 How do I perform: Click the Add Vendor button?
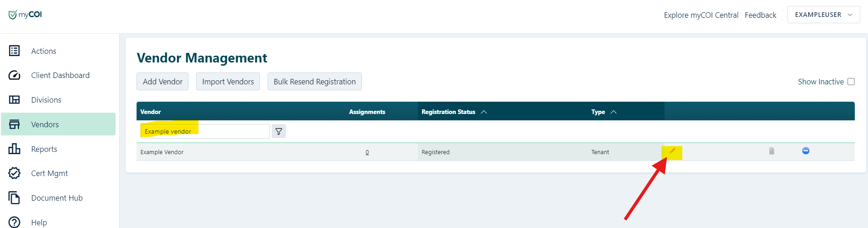tap(162, 82)
